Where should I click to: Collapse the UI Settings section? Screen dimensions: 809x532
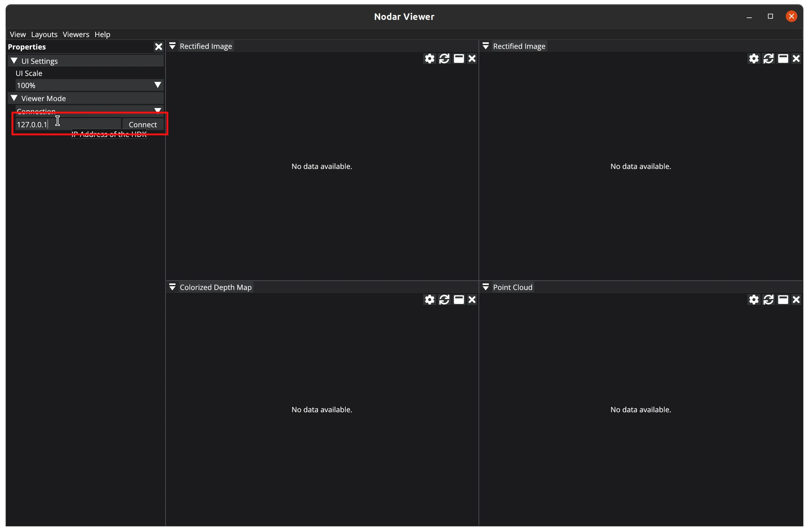(x=14, y=61)
